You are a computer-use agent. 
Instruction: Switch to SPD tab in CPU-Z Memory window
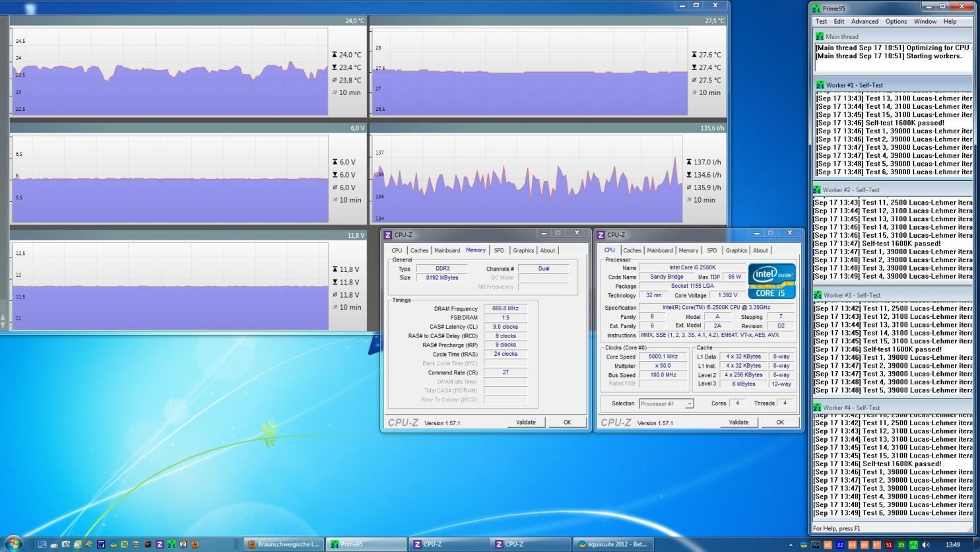[499, 250]
